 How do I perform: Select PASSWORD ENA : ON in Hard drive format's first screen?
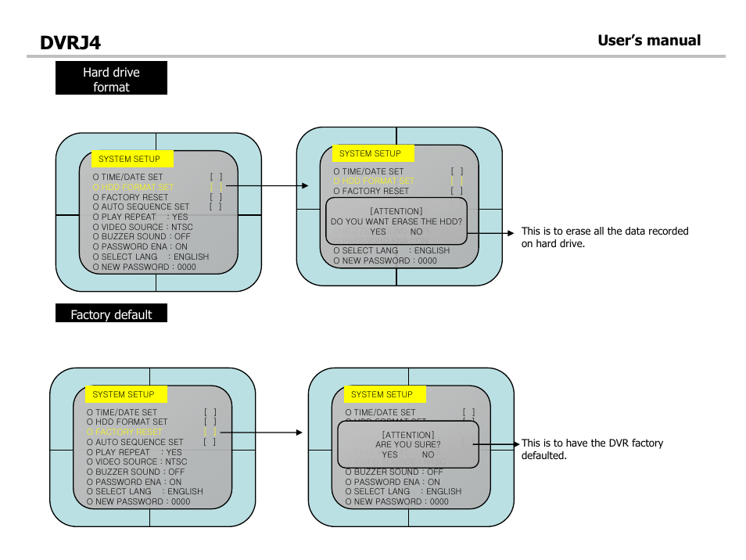[x=140, y=246]
